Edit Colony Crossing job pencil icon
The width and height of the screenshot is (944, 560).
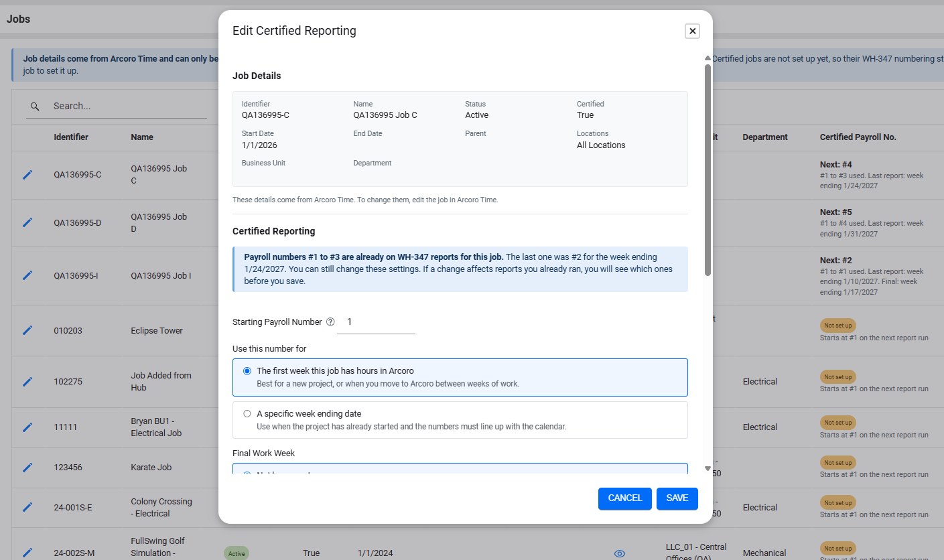pyautogui.click(x=27, y=507)
